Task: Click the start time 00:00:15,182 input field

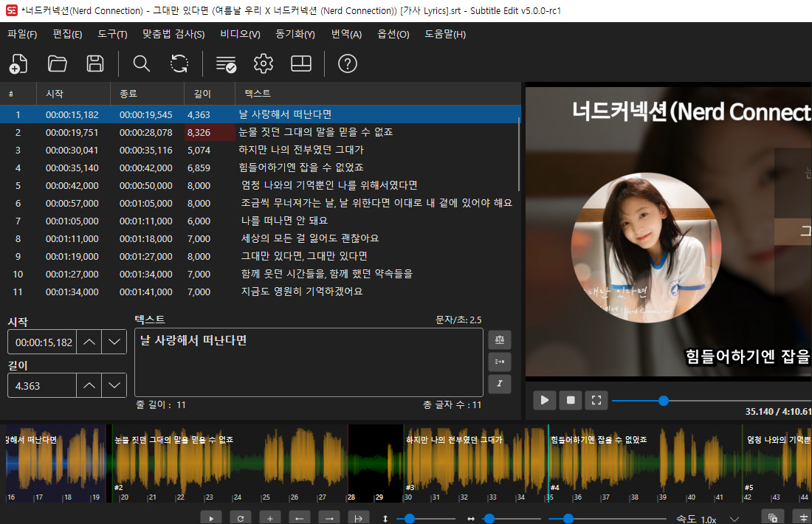Action: (x=43, y=342)
